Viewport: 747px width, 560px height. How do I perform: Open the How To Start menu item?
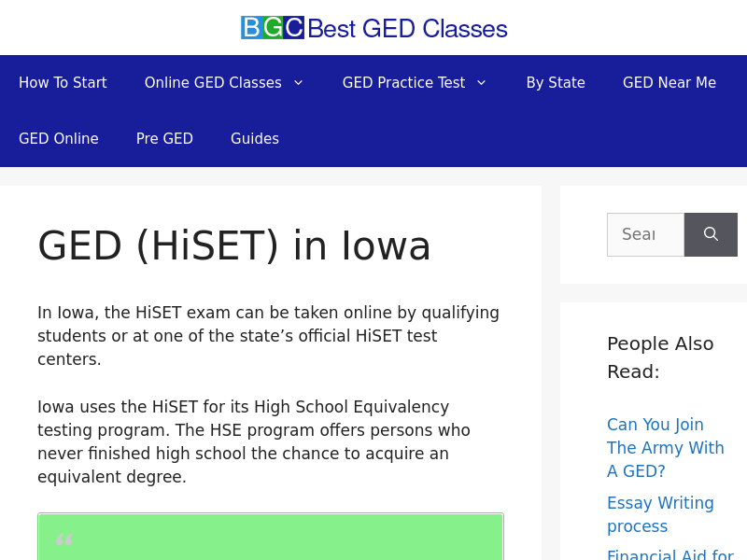(x=63, y=83)
